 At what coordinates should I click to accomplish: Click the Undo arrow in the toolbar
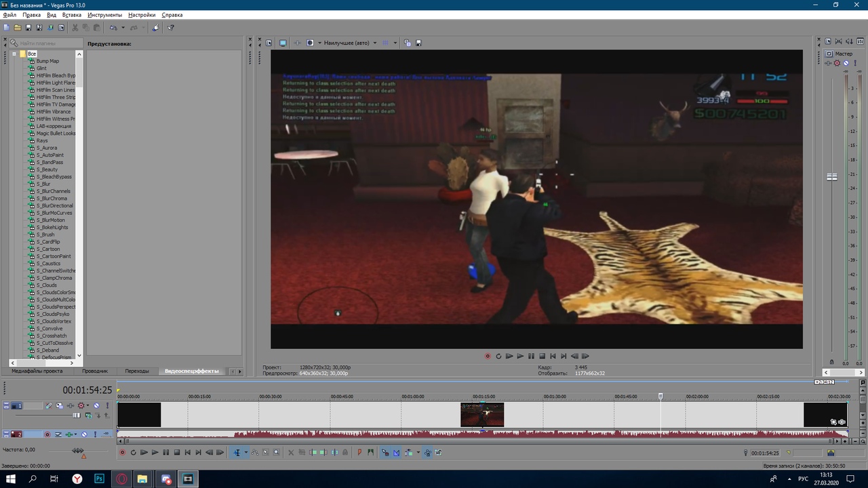pyautogui.click(x=113, y=28)
